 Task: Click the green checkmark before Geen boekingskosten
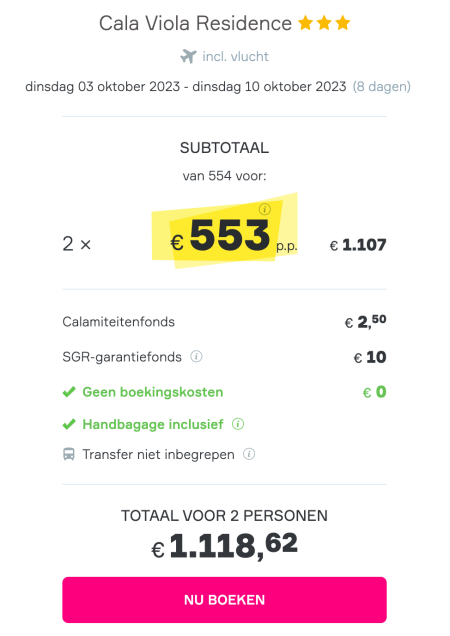point(69,392)
